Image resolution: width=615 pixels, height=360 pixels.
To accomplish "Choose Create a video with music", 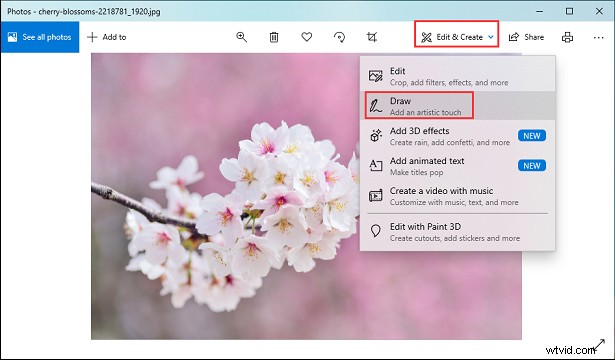I will tap(457, 196).
